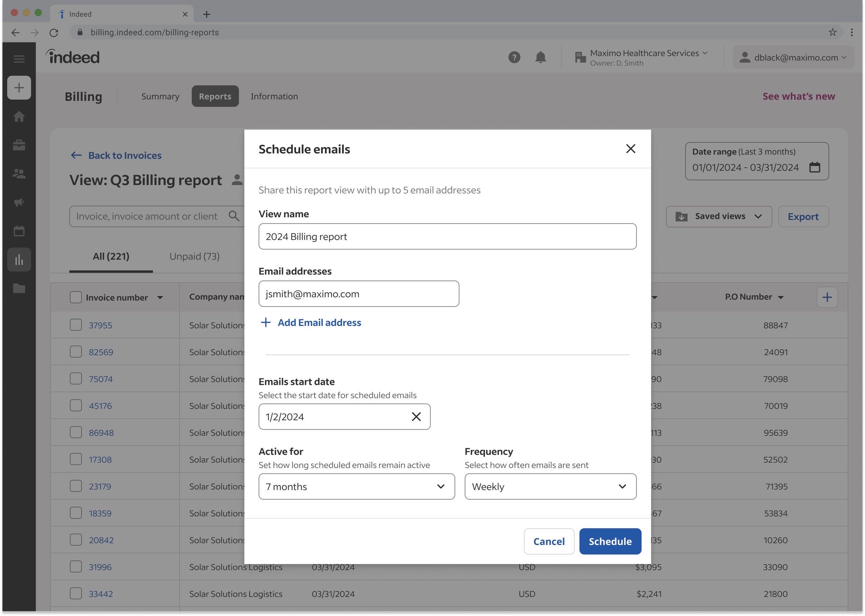Sort by P.O Number column arrow

(781, 298)
